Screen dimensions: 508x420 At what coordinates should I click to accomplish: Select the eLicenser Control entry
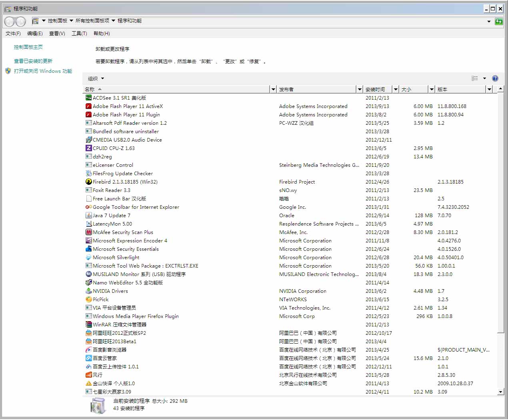(289, 165)
